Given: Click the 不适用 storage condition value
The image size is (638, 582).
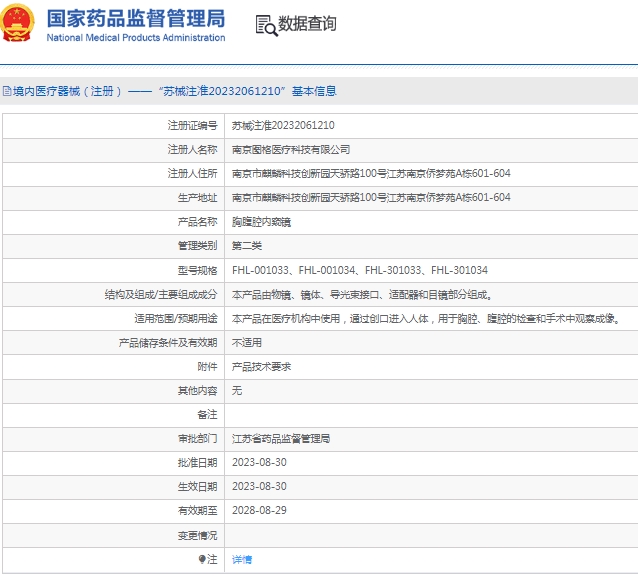Looking at the screenshot, I should [x=247, y=342].
